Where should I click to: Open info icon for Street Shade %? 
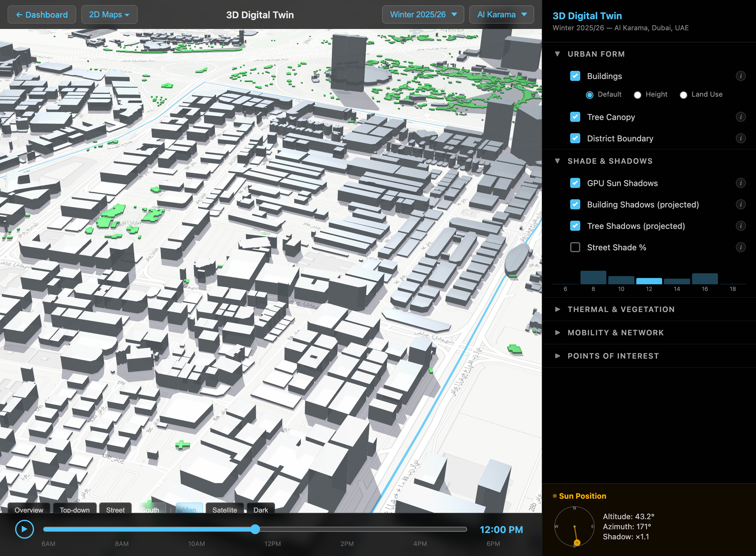pyautogui.click(x=741, y=247)
